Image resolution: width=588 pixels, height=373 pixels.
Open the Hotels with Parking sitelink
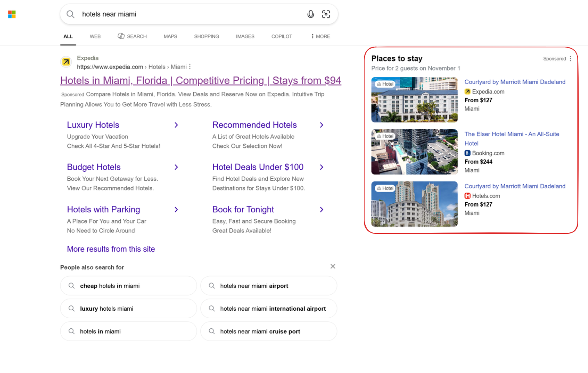[x=103, y=210]
